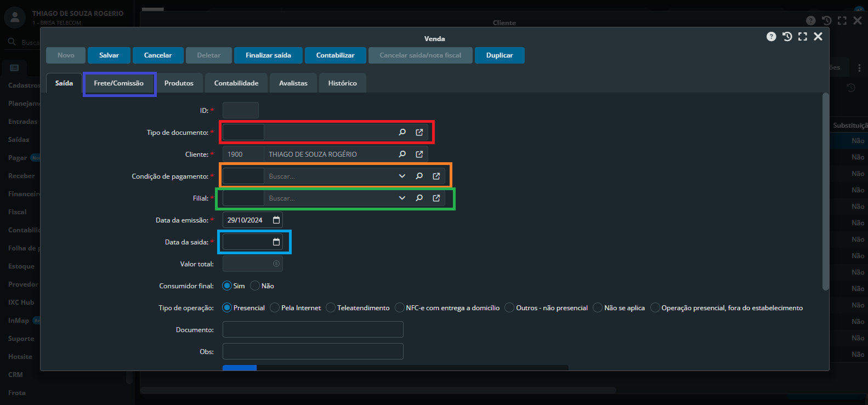Click the Venda dialog vertical scrollbar

click(825, 192)
